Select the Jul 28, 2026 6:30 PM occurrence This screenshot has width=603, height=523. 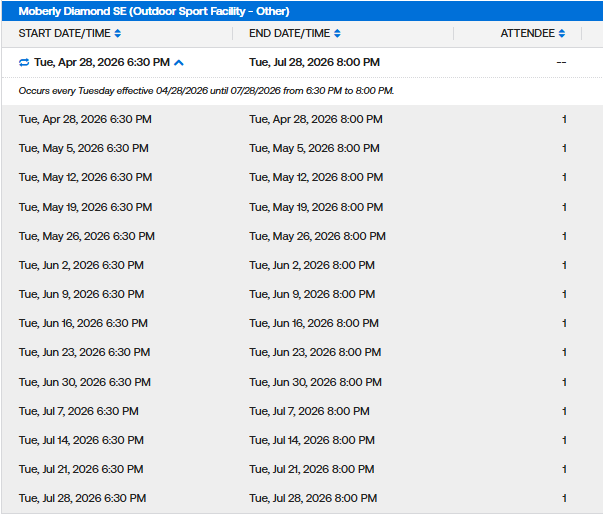(x=82, y=498)
